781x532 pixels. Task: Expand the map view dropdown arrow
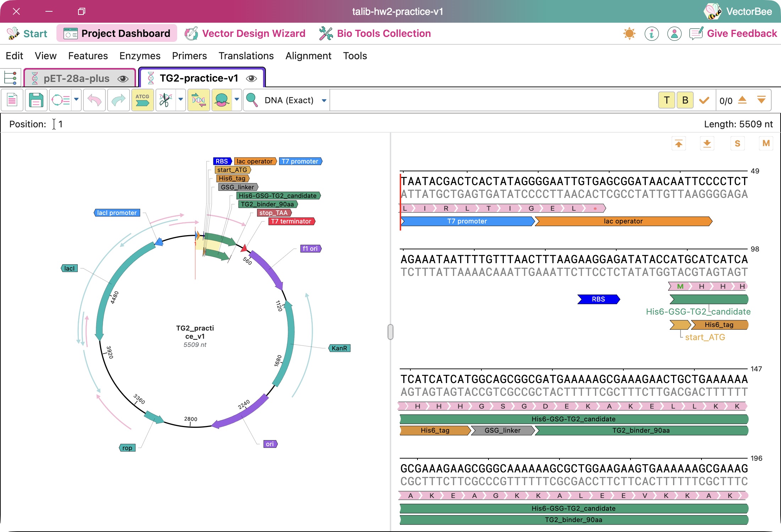click(76, 100)
